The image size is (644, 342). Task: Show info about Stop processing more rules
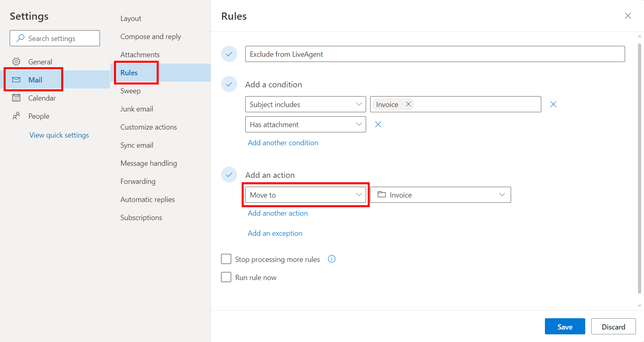pos(332,259)
